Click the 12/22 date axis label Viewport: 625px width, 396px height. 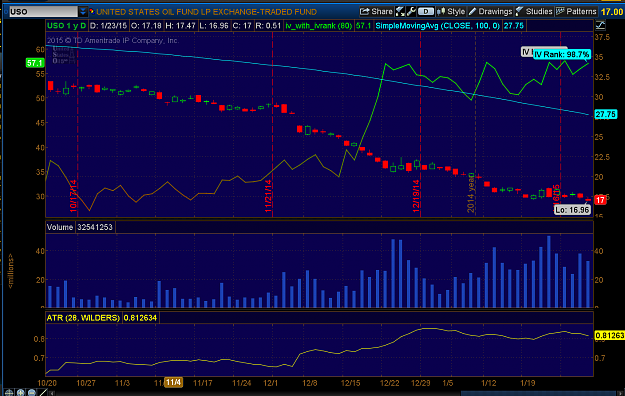coord(389,383)
